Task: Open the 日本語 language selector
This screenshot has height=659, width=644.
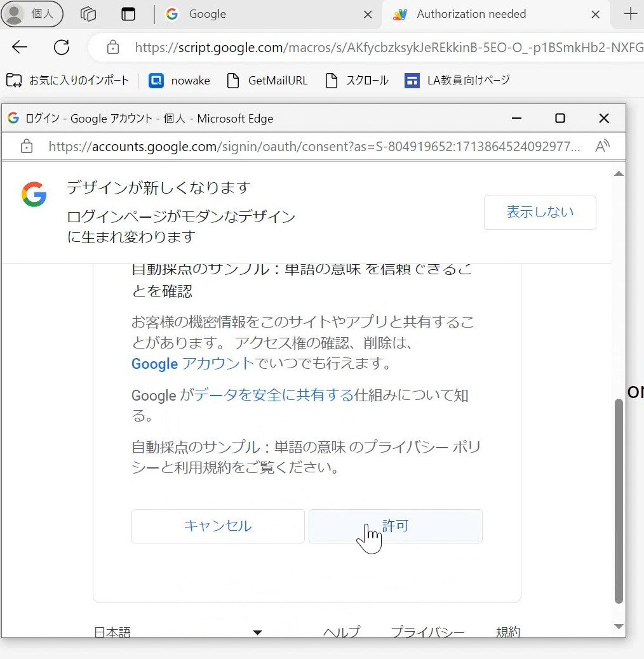Action: click(x=112, y=632)
